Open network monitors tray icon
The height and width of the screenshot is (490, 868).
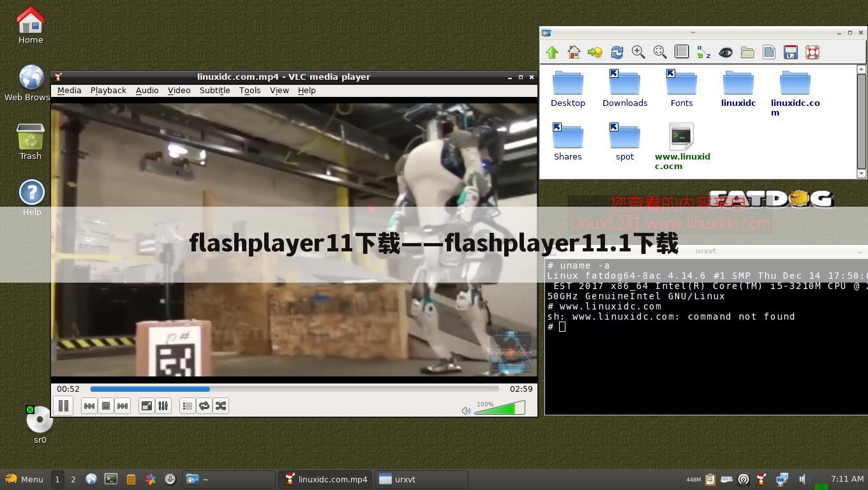(x=782, y=479)
